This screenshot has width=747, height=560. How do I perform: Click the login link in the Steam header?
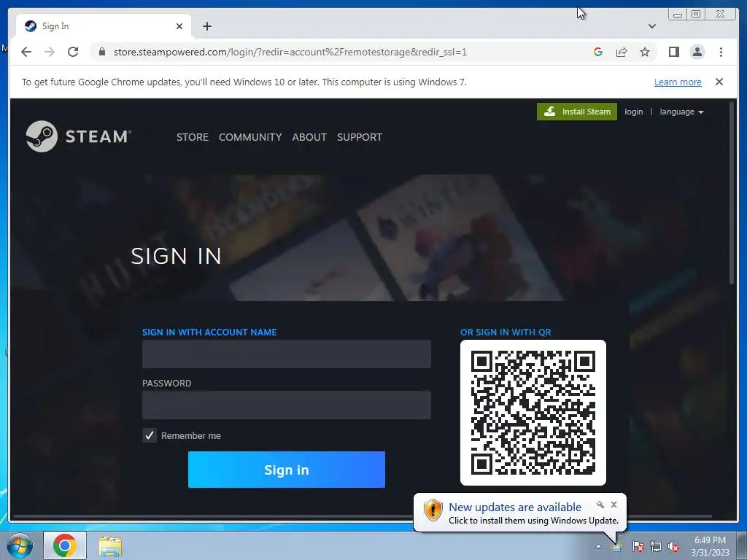pos(633,112)
